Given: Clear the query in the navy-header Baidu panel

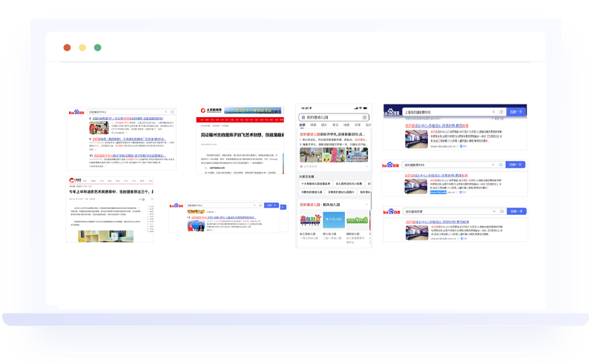Looking at the screenshot, I should click(x=493, y=112).
